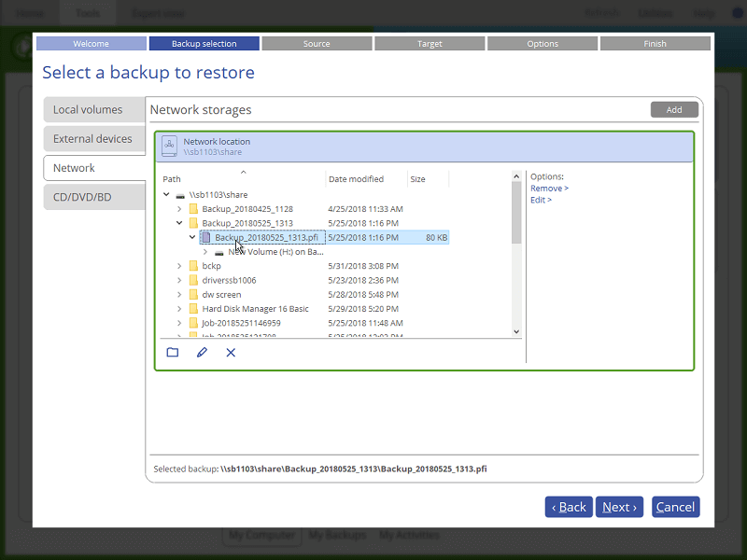
Task: Expand the driverssb1006 folder
Action: tap(180, 280)
